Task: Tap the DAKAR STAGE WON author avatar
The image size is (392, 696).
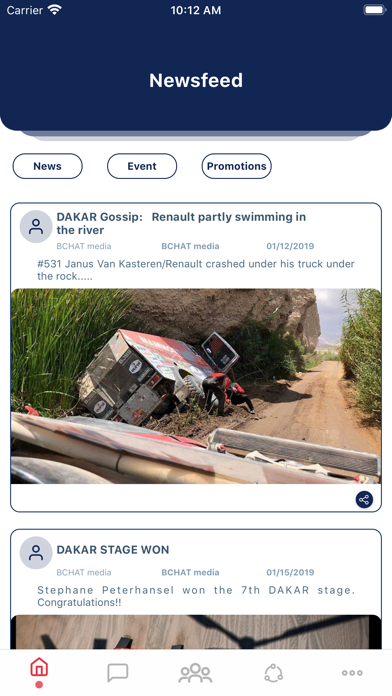Action: click(36, 553)
